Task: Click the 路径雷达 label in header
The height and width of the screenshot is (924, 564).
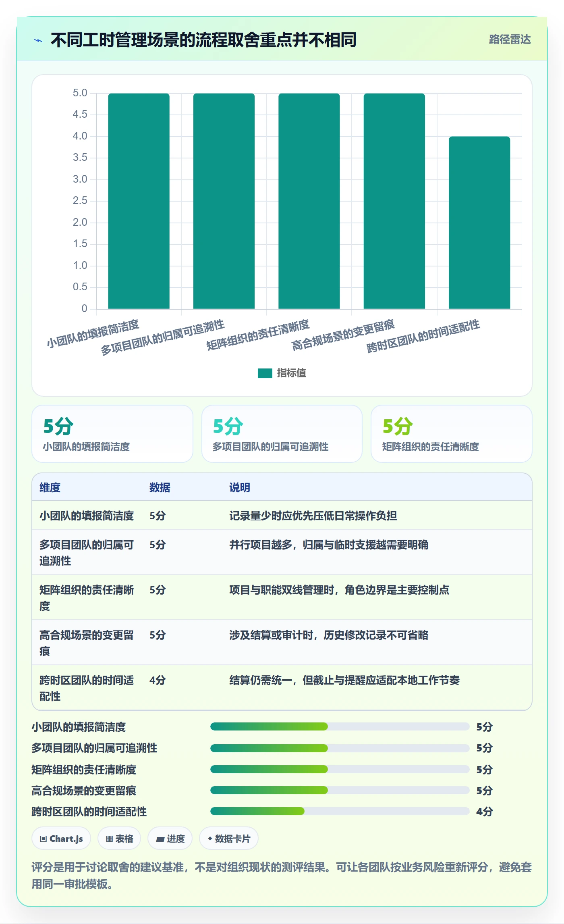Action: [x=510, y=40]
